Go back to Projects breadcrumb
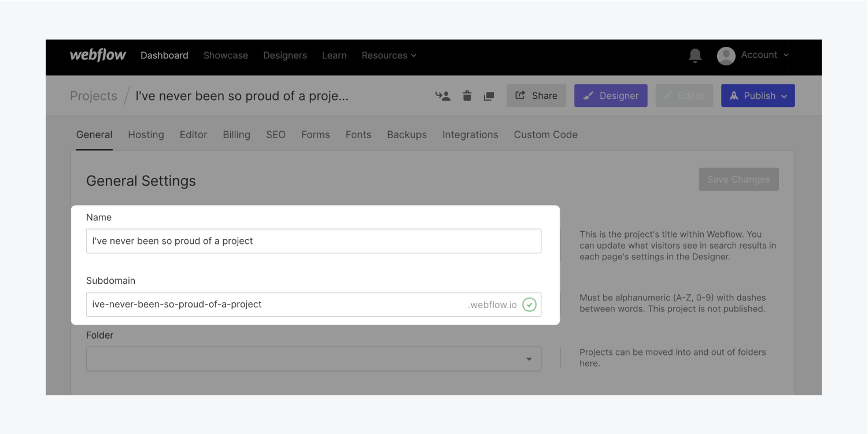This screenshot has width=868, height=434. [x=94, y=96]
